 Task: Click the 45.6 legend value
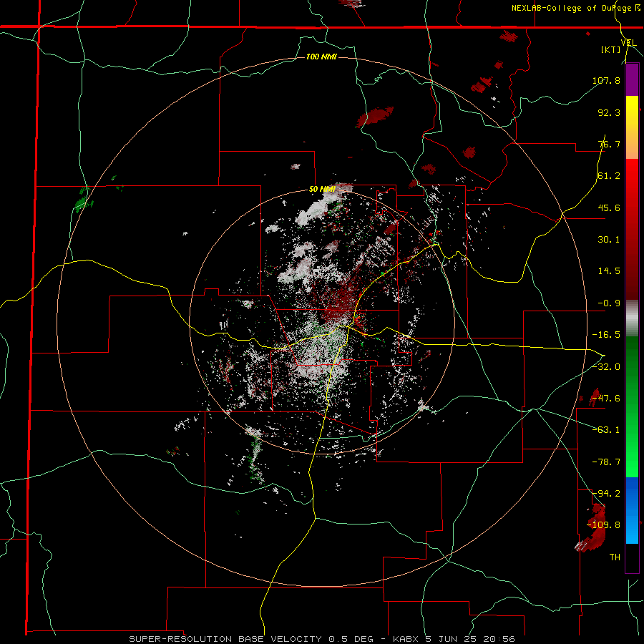pos(609,208)
